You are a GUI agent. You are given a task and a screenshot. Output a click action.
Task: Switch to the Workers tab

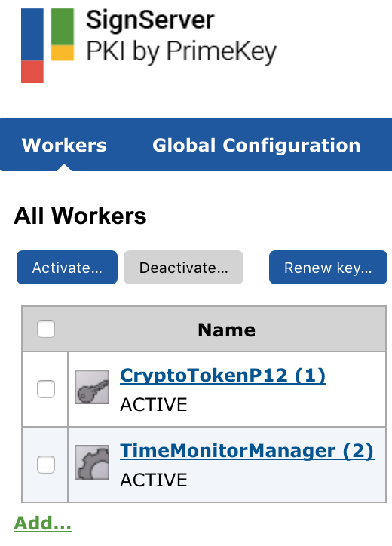click(x=64, y=145)
